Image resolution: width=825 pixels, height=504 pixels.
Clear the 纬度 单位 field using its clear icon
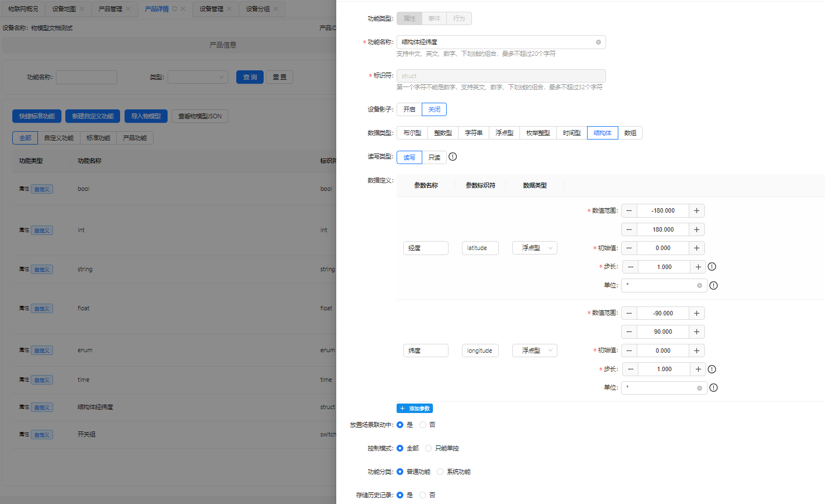[x=699, y=388]
